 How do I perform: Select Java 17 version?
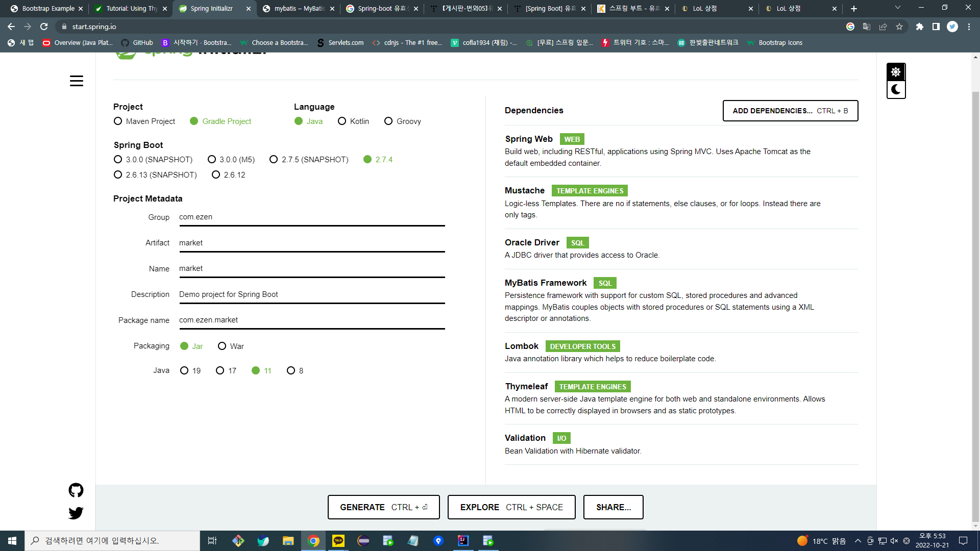219,370
